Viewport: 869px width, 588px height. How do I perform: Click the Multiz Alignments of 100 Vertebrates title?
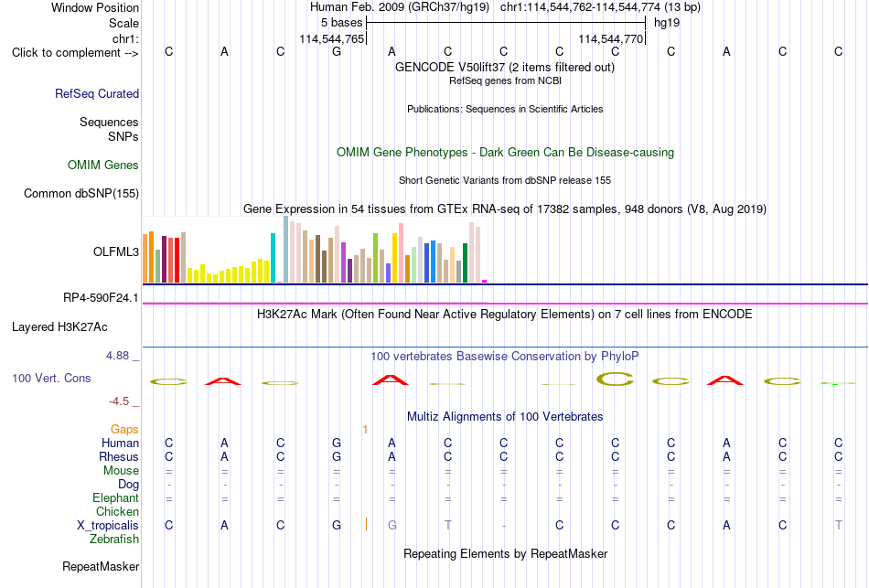click(505, 417)
